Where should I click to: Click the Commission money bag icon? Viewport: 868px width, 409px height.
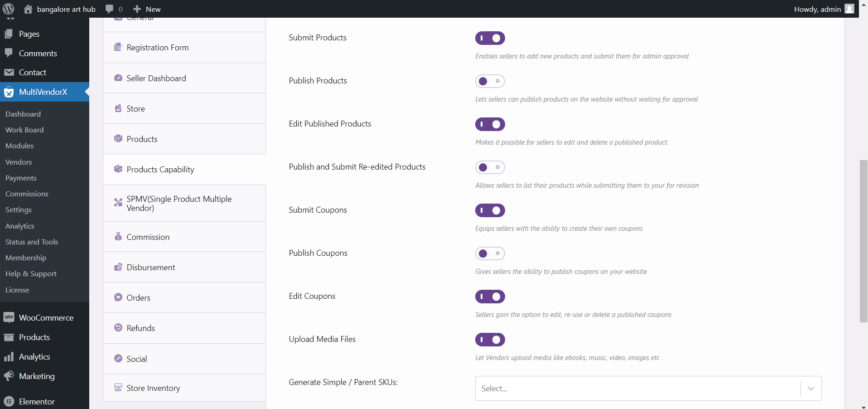118,237
